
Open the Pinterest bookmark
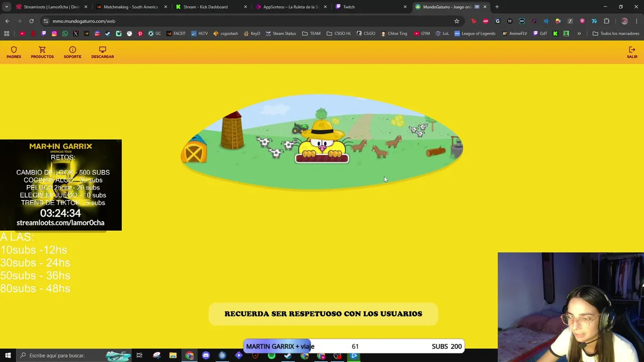tap(140, 34)
